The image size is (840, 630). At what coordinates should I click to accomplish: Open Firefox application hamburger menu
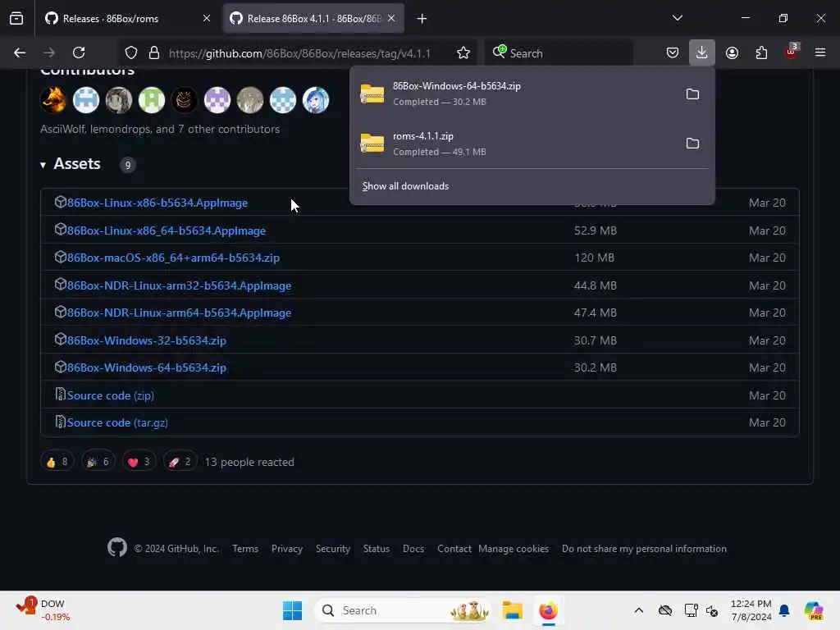pyautogui.click(x=819, y=52)
